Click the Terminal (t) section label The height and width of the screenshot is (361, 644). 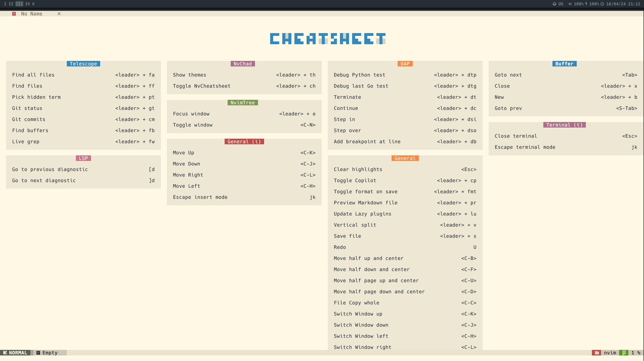coord(564,125)
